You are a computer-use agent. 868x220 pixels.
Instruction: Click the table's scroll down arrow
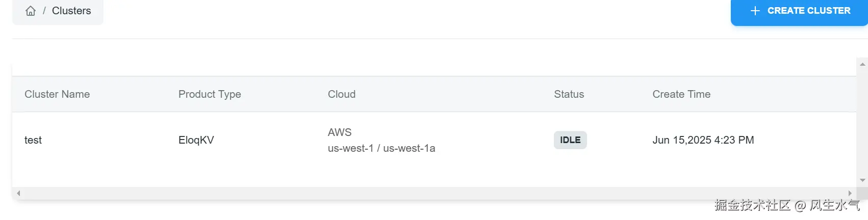coord(862,180)
